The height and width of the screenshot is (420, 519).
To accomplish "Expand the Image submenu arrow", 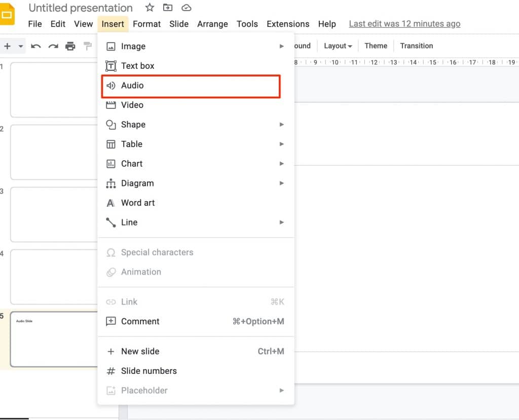I will click(282, 46).
